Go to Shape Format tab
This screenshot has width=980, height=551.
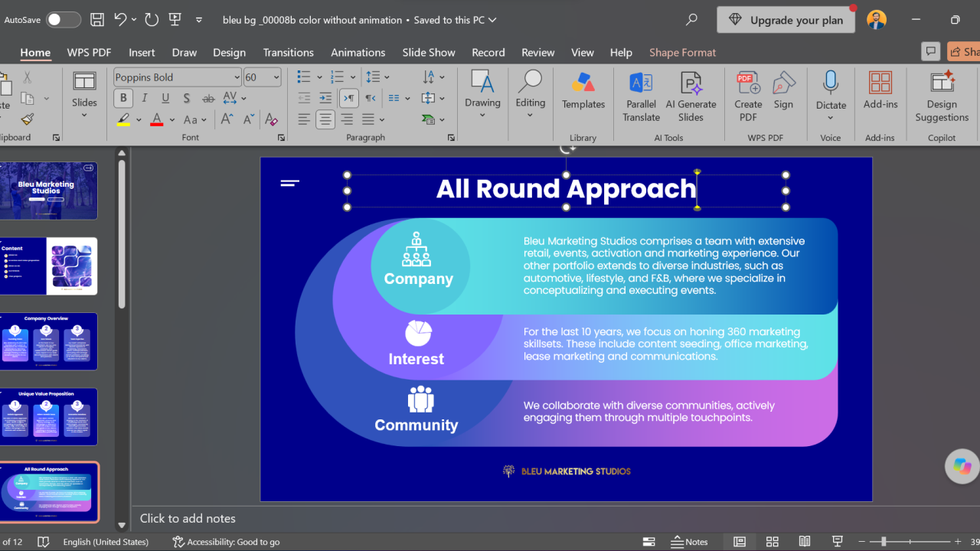click(x=682, y=52)
